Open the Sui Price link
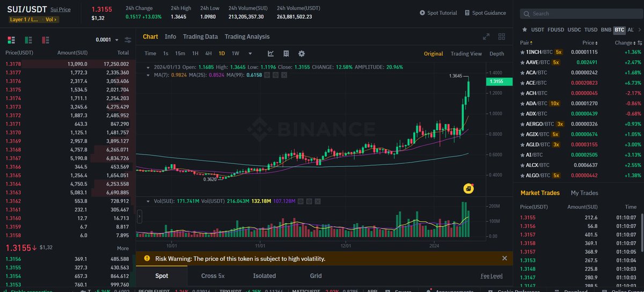 tap(61, 10)
